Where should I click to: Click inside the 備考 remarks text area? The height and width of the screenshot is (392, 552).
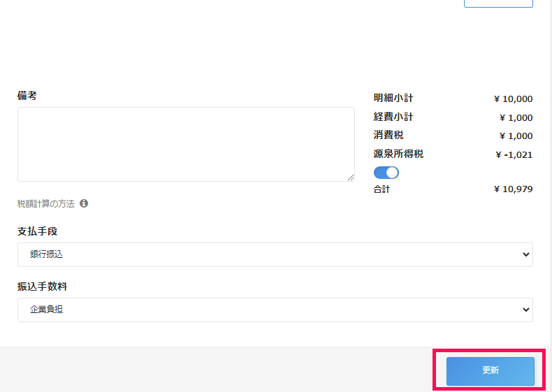click(x=186, y=145)
